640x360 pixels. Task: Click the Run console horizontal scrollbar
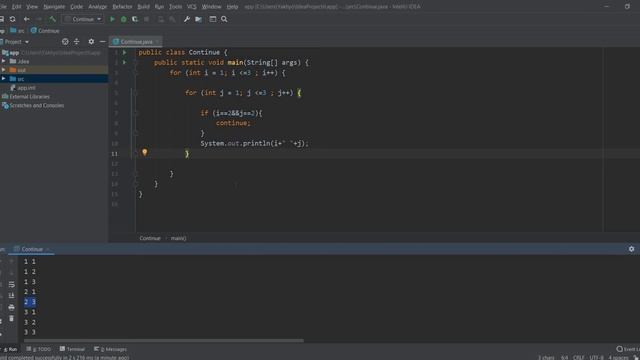click(x=163, y=340)
